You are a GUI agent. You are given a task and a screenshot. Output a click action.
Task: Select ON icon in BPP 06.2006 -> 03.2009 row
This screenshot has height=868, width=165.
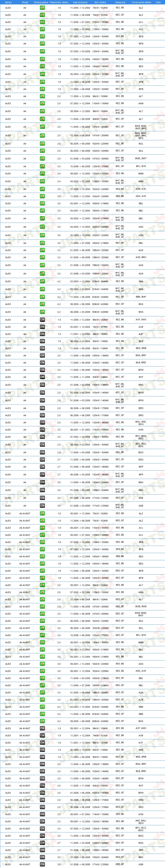[x=42, y=474]
